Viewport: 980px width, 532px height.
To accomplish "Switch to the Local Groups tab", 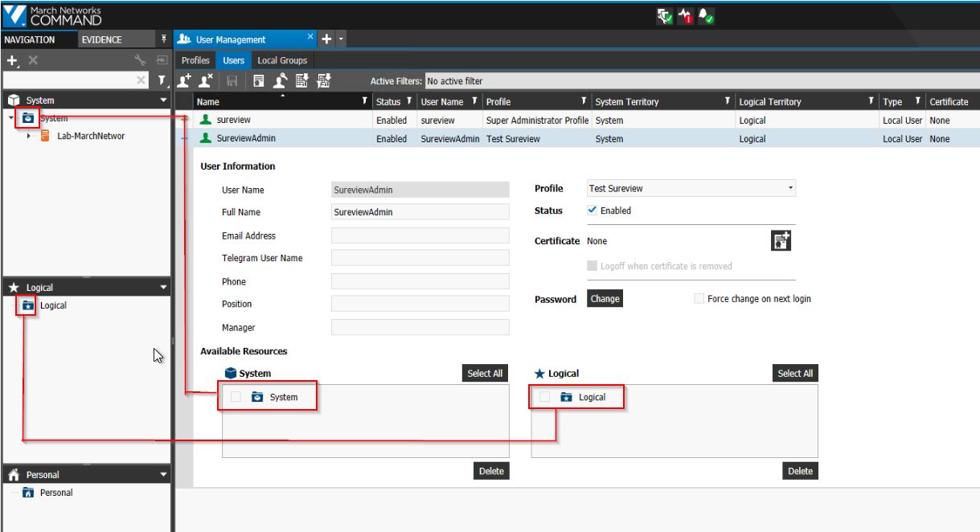I will coord(282,59).
